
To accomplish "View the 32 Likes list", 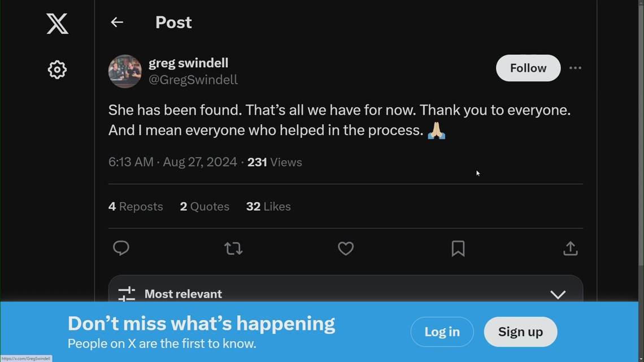I will 268,206.
